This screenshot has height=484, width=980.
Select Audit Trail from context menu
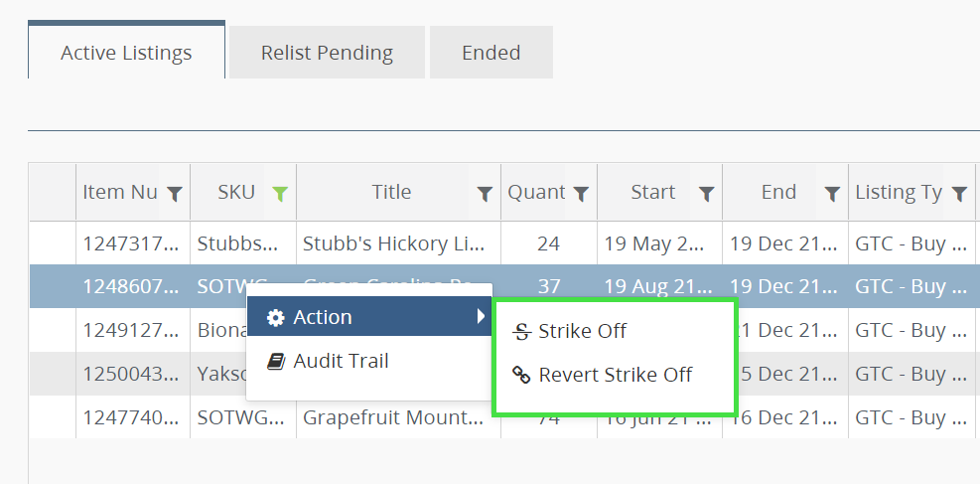click(341, 362)
